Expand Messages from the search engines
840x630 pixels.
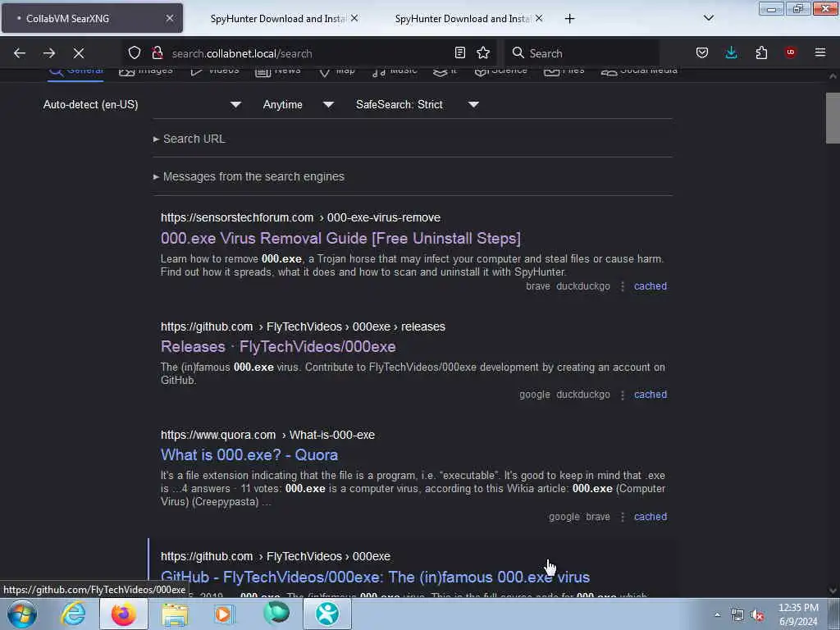249,177
